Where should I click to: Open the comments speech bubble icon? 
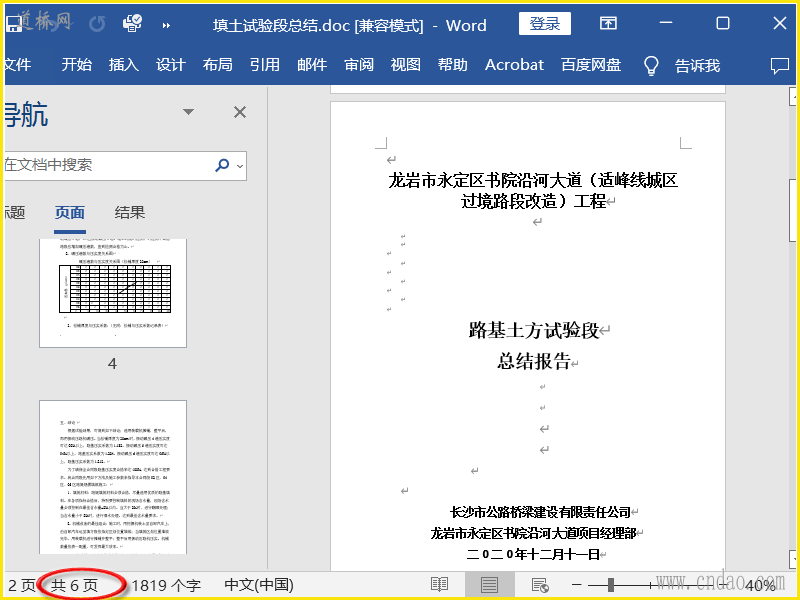click(x=780, y=66)
